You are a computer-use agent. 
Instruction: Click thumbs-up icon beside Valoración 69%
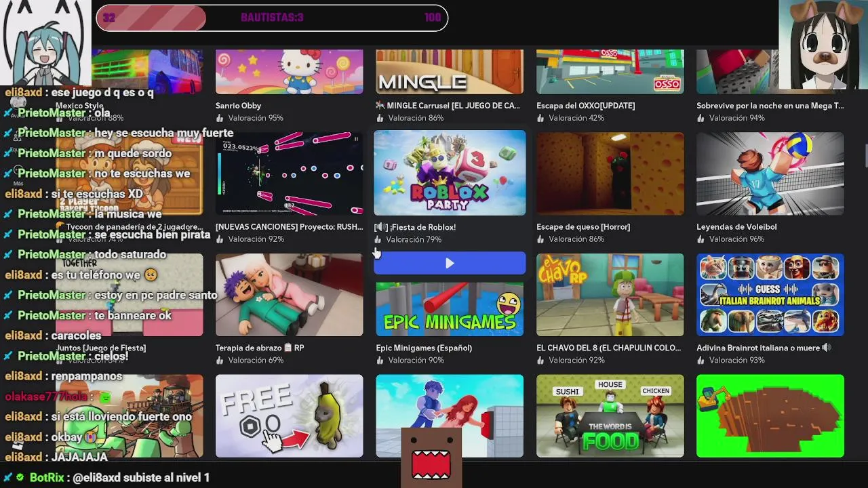pyautogui.click(x=220, y=361)
